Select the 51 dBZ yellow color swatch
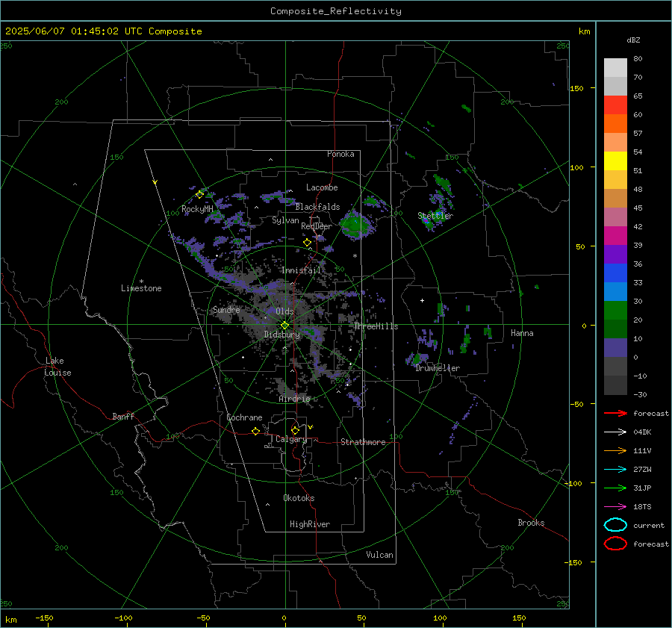The height and width of the screenshot is (628, 672). point(615,161)
